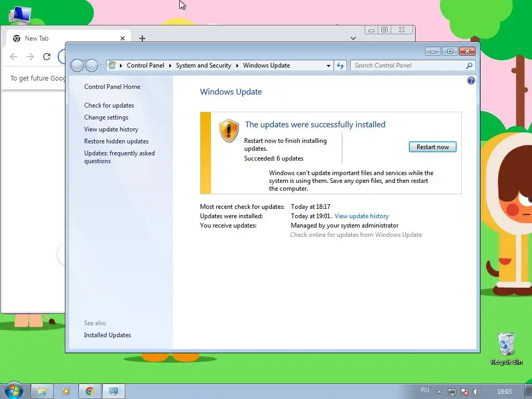
Task: Open Change settings in sidebar
Action: click(x=106, y=117)
